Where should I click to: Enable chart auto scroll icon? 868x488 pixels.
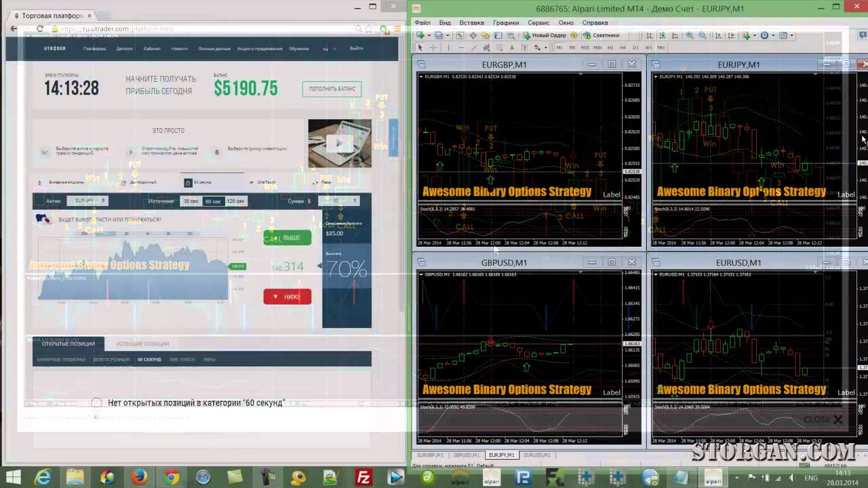[x=718, y=35]
